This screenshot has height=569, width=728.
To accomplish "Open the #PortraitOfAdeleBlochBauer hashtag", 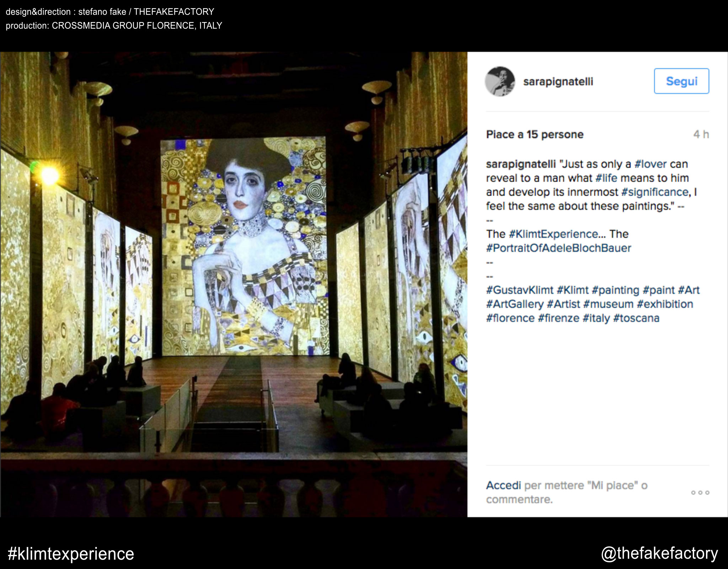I will pyautogui.click(x=559, y=248).
